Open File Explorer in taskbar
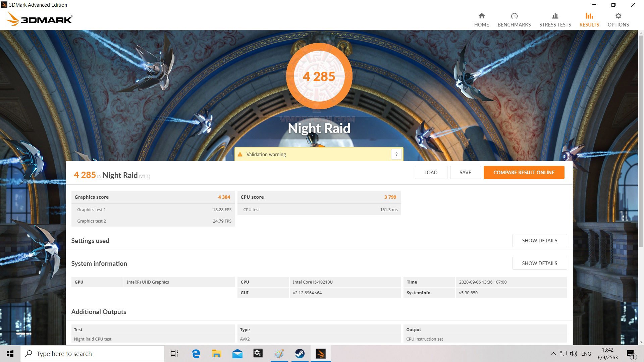Image resolution: width=644 pixels, height=362 pixels. point(216,354)
